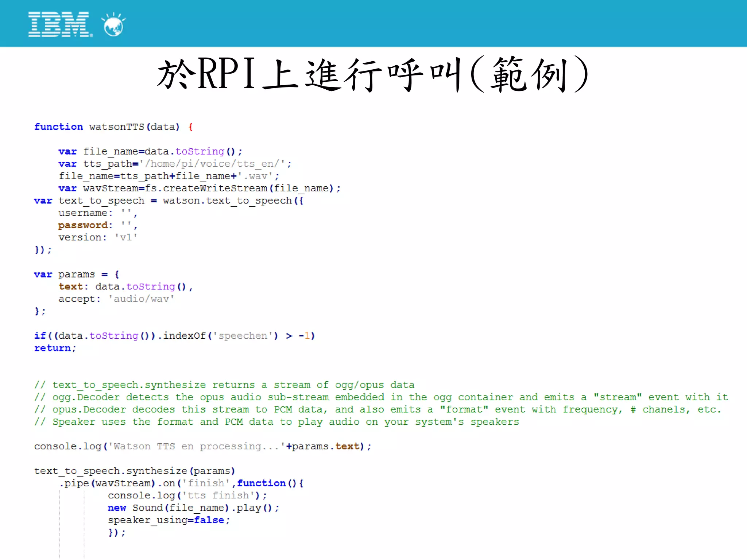Click the 'password:' line
Image resolution: width=747 pixels, height=560 pixels.
98,225
